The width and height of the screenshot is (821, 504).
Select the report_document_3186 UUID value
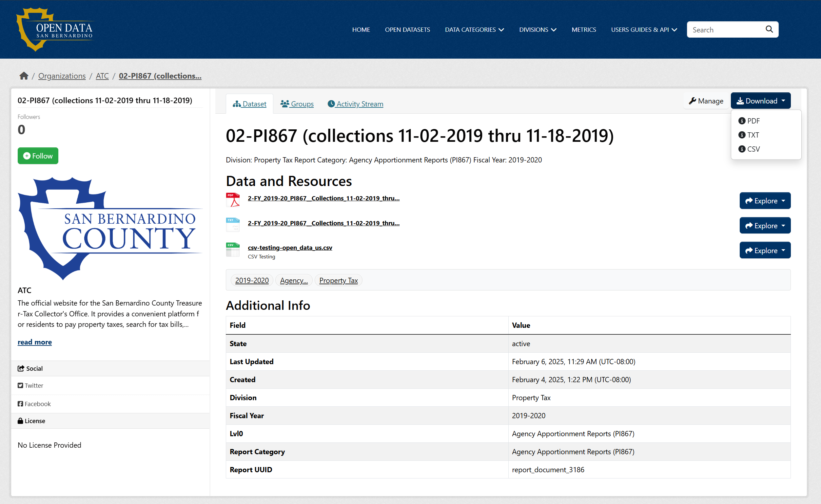point(548,470)
